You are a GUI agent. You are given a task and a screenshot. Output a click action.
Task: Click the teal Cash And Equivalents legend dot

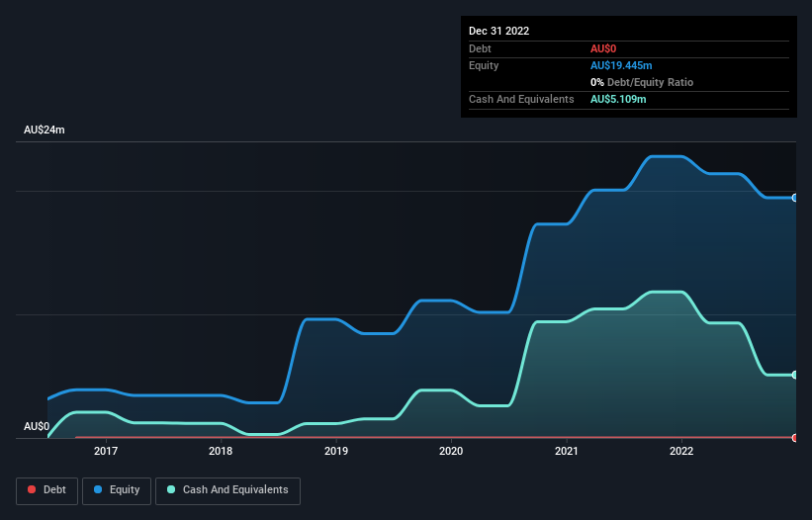(x=171, y=489)
